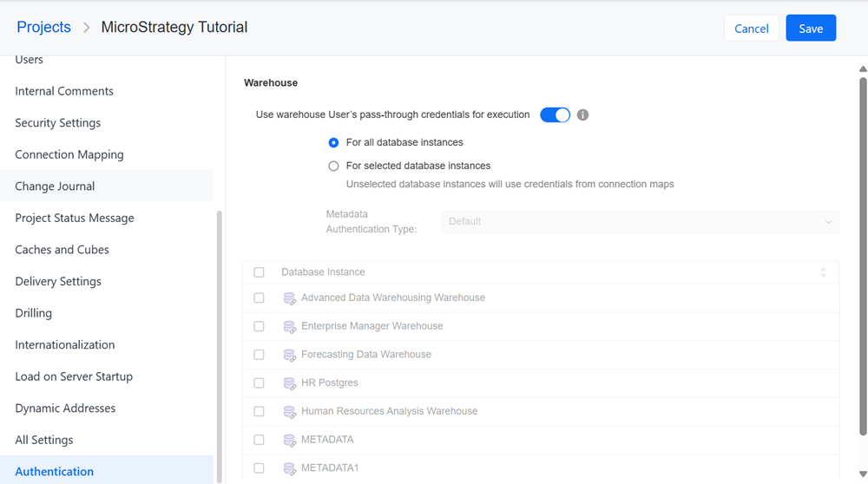Screen dimensions: 868x484
Task: Check Advanced Data Warehousing Warehouse checkbox
Action: click(x=259, y=298)
